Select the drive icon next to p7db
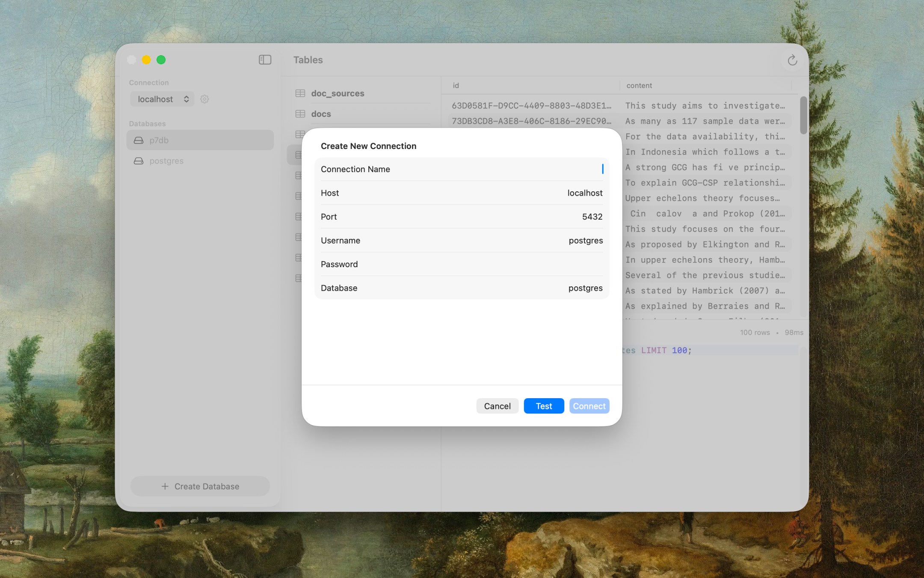The height and width of the screenshot is (578, 924). tap(139, 140)
